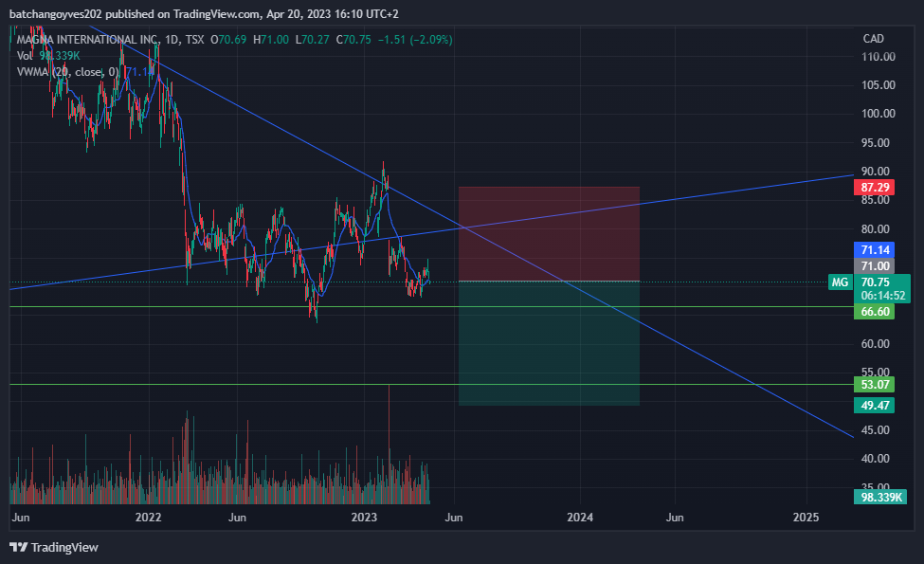Click the 100.00 price axis label
The height and width of the screenshot is (564, 924).
878,113
